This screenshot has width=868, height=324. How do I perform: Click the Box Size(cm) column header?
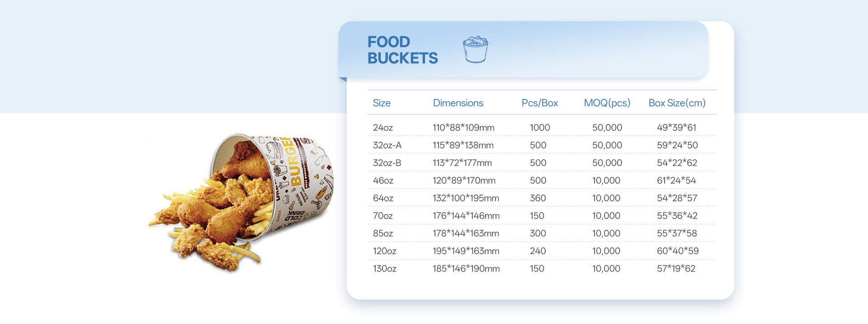pos(677,103)
